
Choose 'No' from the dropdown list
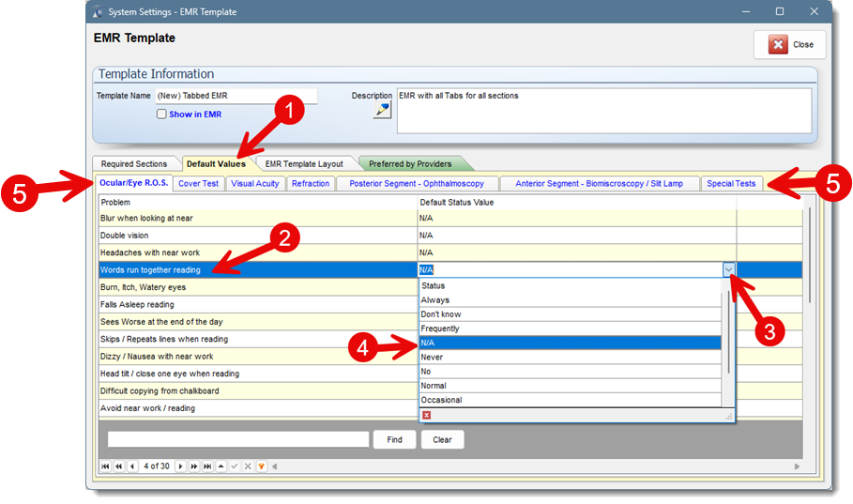pyautogui.click(x=571, y=372)
